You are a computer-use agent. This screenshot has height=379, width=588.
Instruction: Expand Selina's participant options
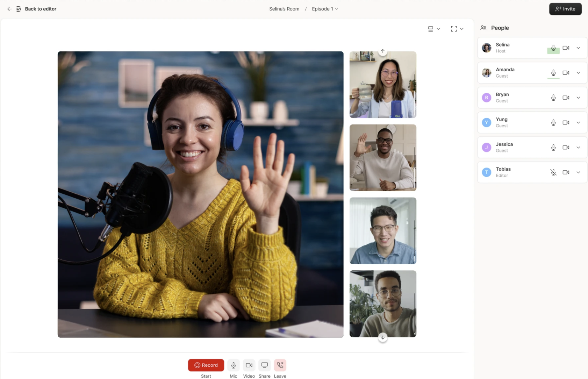tap(578, 48)
